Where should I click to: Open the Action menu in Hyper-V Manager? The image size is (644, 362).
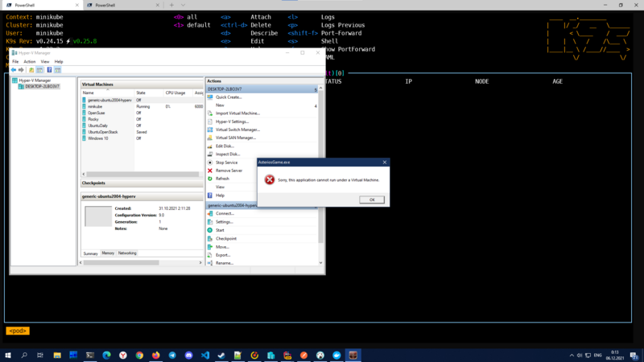coord(30,62)
